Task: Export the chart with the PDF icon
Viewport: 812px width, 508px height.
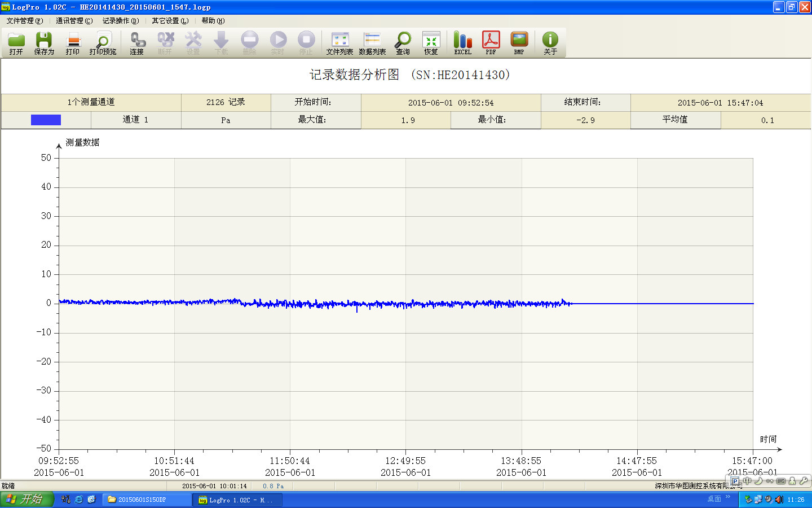Action: click(491, 43)
